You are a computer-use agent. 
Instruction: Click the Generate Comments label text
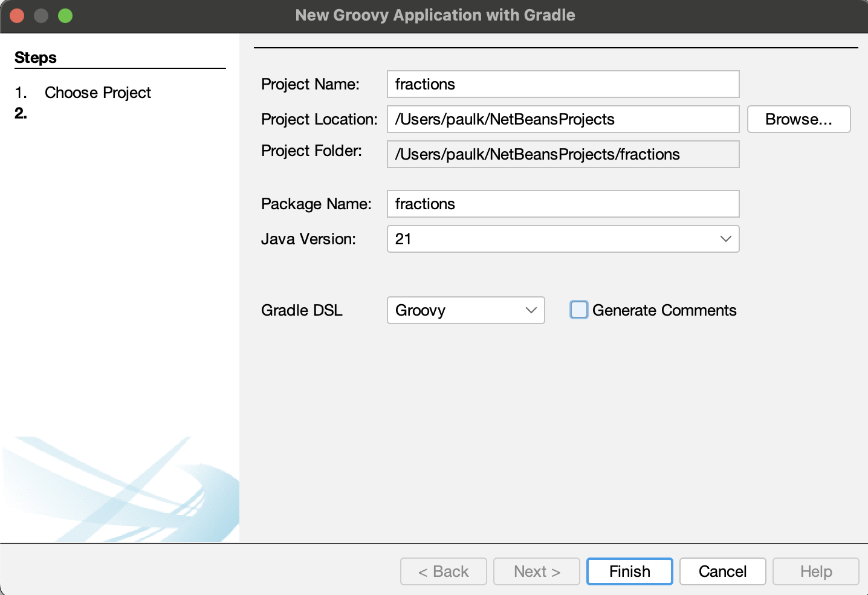click(x=664, y=310)
